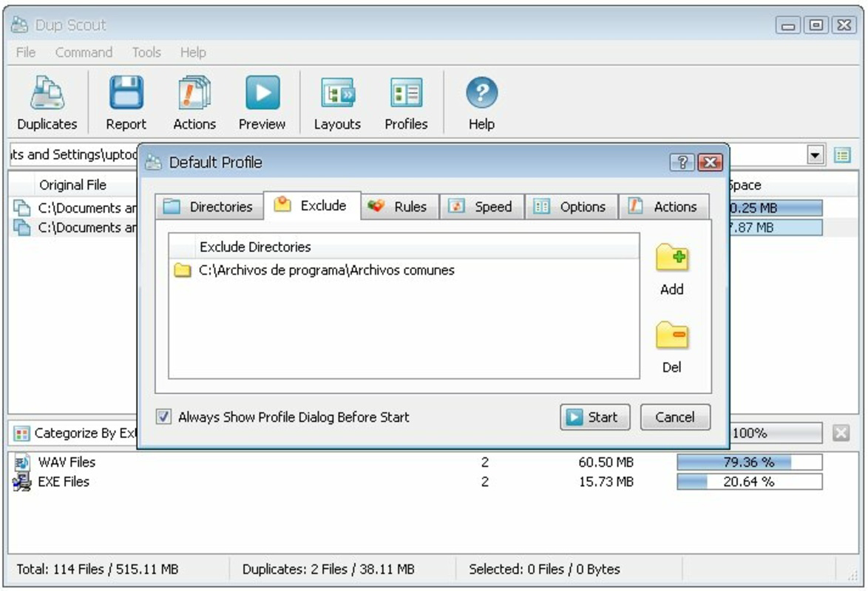
Task: Expand the directory path dropdown arrow
Action: tap(815, 155)
